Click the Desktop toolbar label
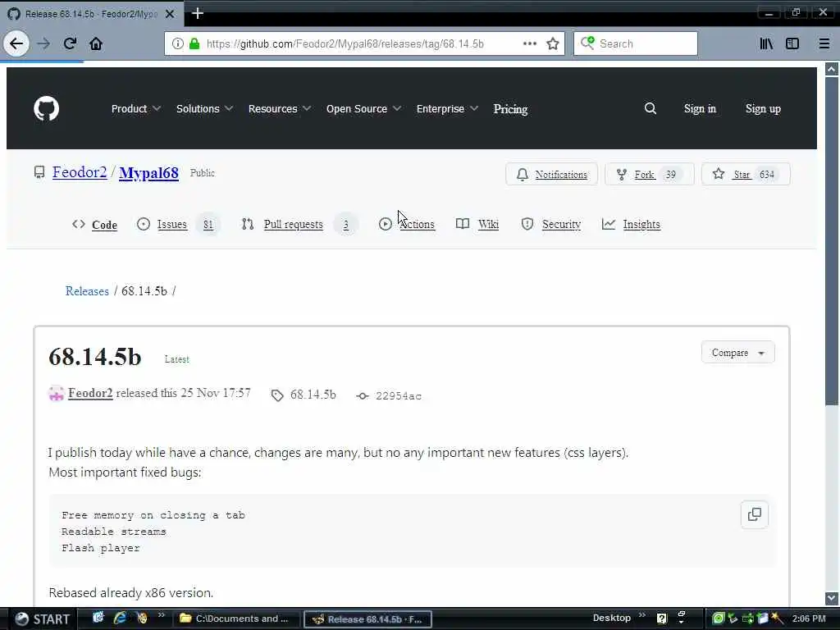This screenshot has width=840, height=630. point(612,618)
